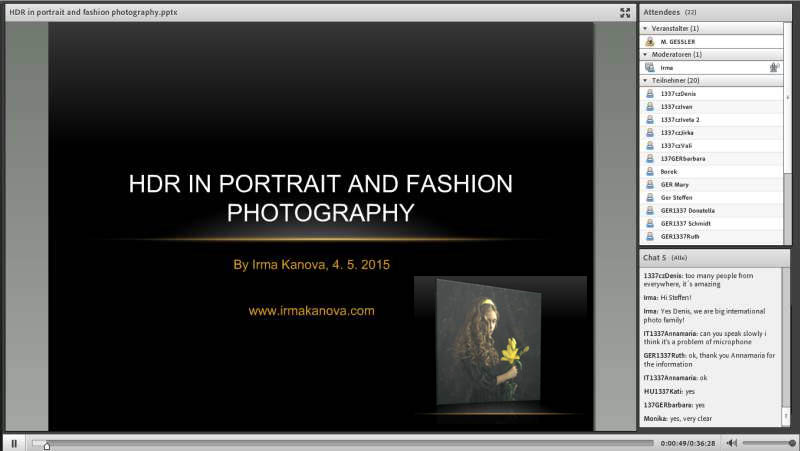Screen dimensions: 800x451
Task: Adjust the volume slider
Action: (768, 442)
